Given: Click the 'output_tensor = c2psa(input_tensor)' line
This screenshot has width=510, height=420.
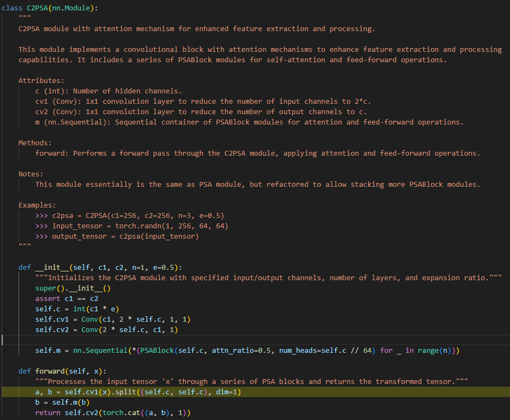Looking at the screenshot, I should 117,236.
